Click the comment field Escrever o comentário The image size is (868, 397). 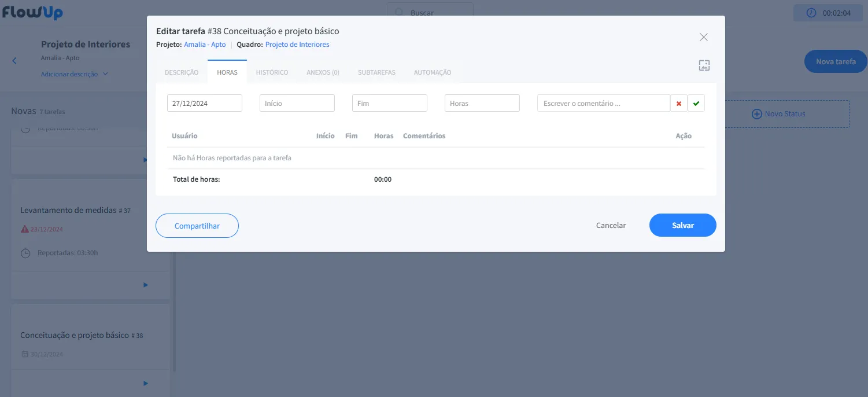click(x=603, y=104)
